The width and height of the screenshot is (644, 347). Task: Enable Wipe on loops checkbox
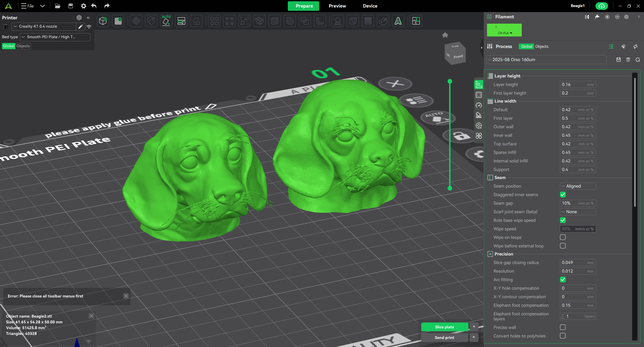(x=563, y=237)
